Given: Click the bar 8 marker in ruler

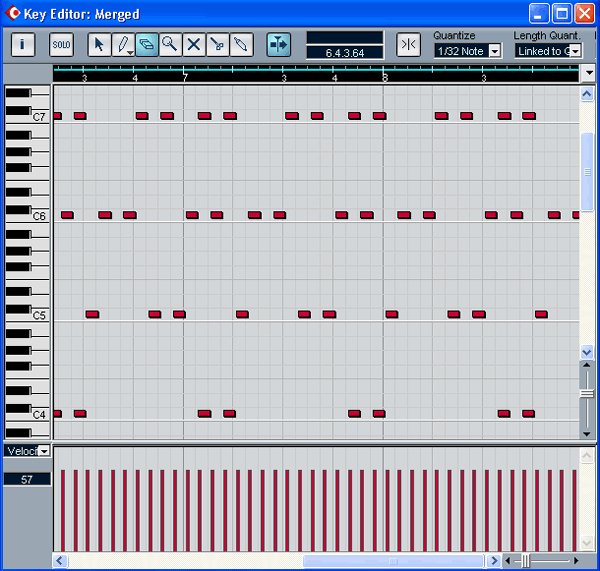Looking at the screenshot, I should tap(385, 77).
